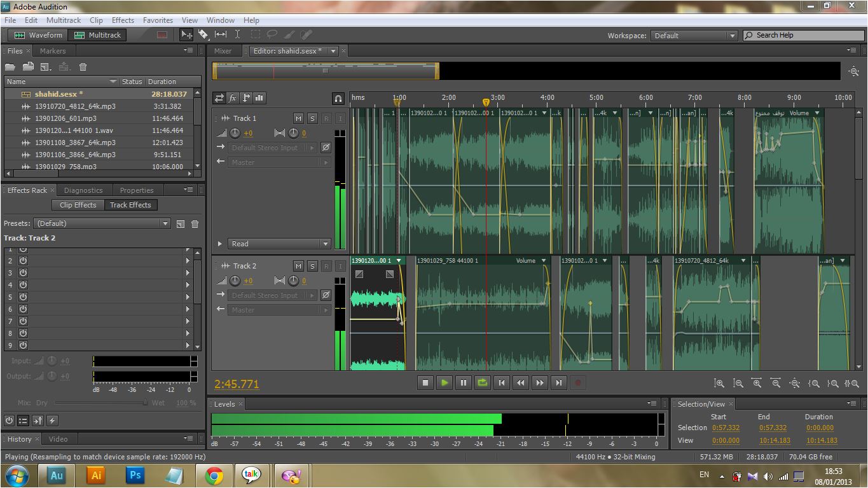Select the Time Selection tool
Image resolution: width=868 pixels, height=488 pixels.
pyautogui.click(x=237, y=35)
